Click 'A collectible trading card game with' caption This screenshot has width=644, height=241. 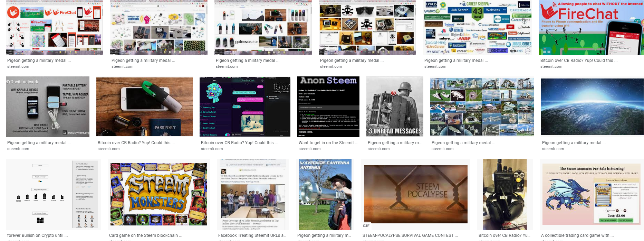pos(577,235)
